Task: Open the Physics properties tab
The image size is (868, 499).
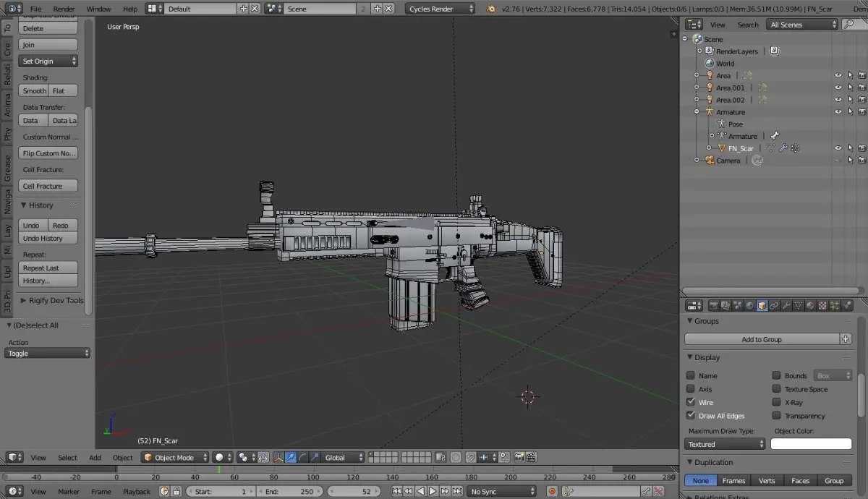Action: tap(847, 306)
